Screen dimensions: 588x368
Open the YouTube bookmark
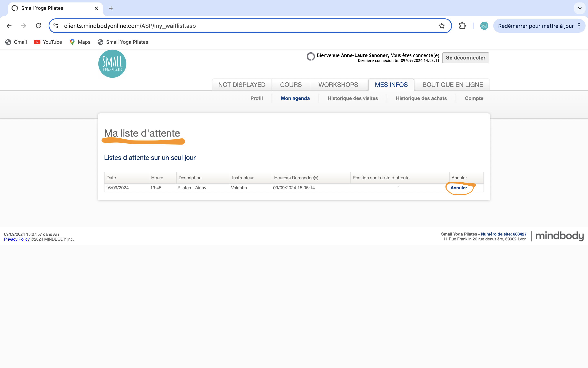click(48, 42)
